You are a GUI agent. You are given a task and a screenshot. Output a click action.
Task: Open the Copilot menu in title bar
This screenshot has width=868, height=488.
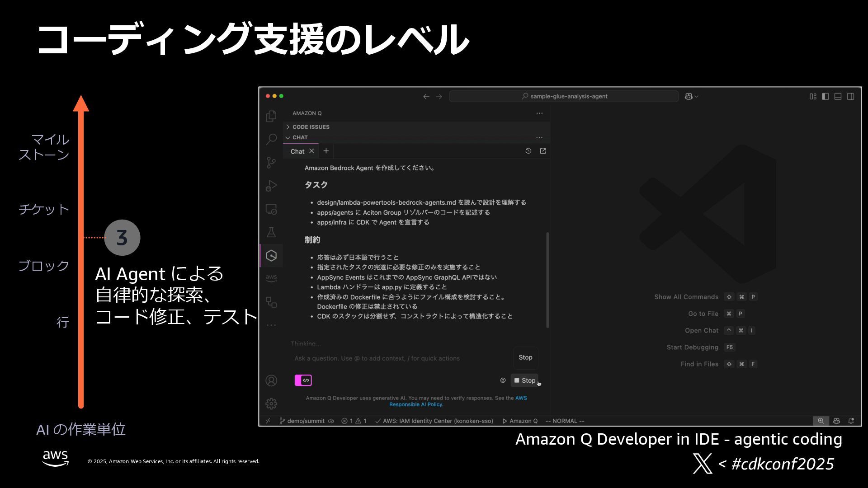(691, 96)
